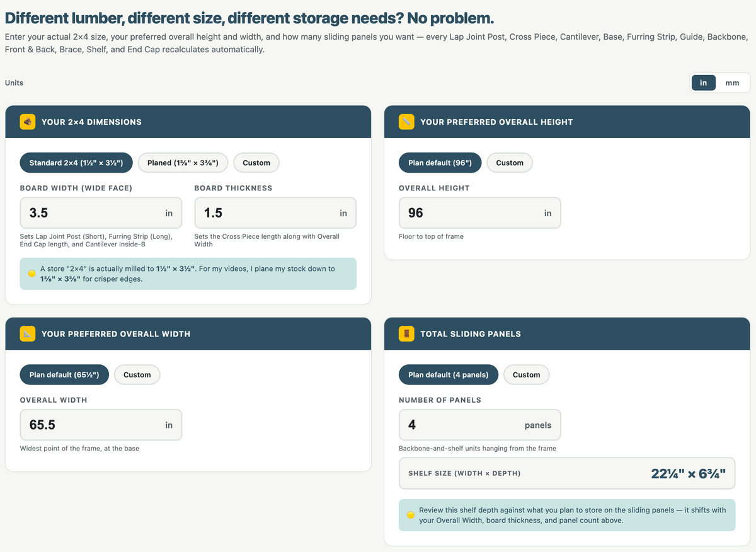The height and width of the screenshot is (552, 756).
Task: Click the "Sets the Cross Piece length" hint
Action: [267, 240]
